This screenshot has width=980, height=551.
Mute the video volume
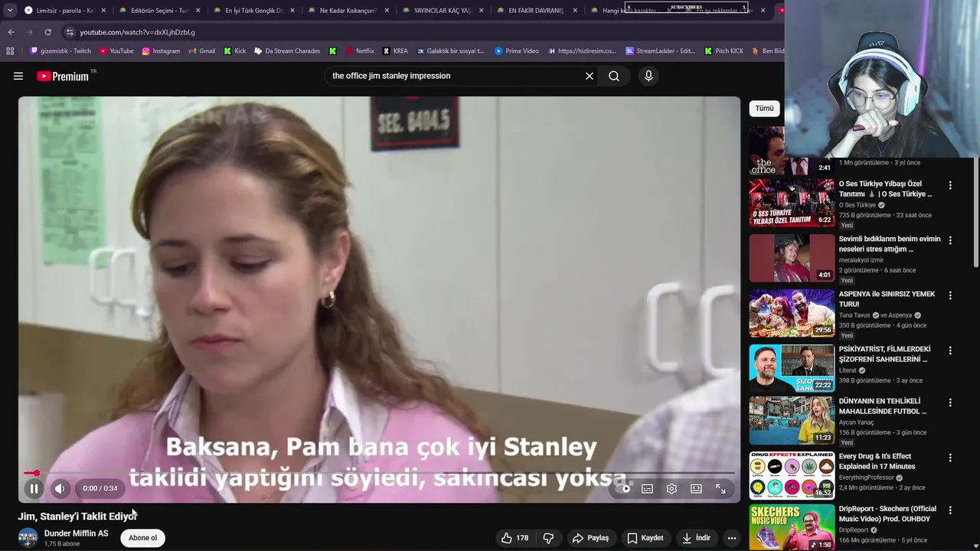pos(60,488)
